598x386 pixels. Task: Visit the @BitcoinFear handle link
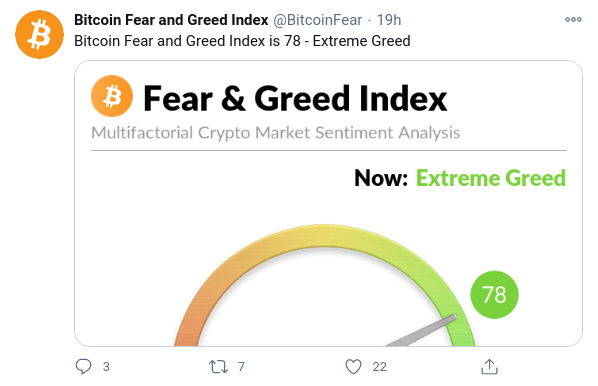point(317,20)
